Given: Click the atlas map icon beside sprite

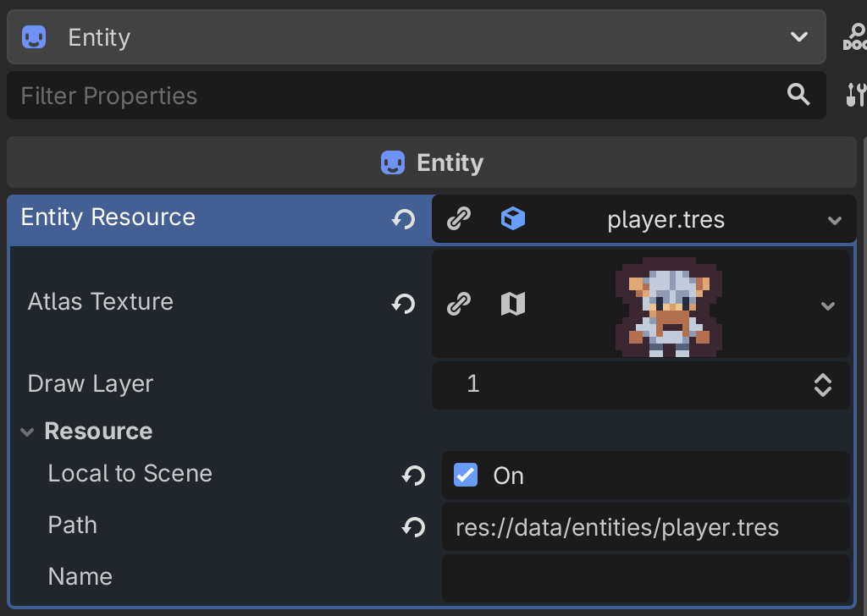Looking at the screenshot, I should tap(512, 303).
